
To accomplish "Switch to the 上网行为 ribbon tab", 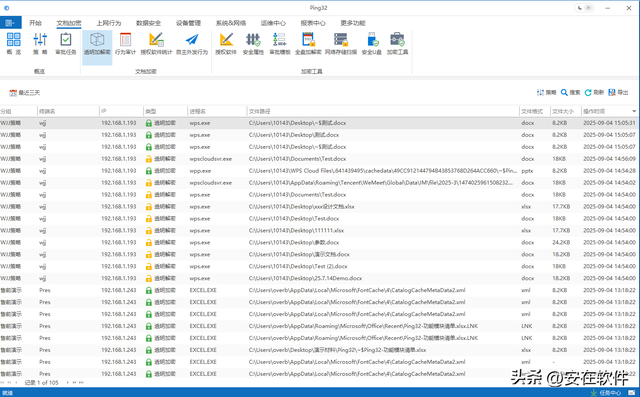I will pos(109,23).
